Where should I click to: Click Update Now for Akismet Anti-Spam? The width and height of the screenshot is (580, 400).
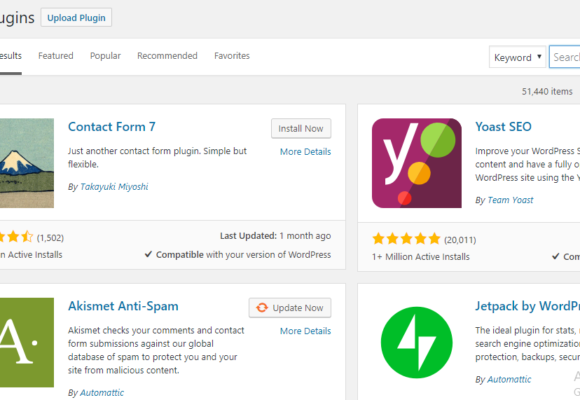(x=290, y=307)
